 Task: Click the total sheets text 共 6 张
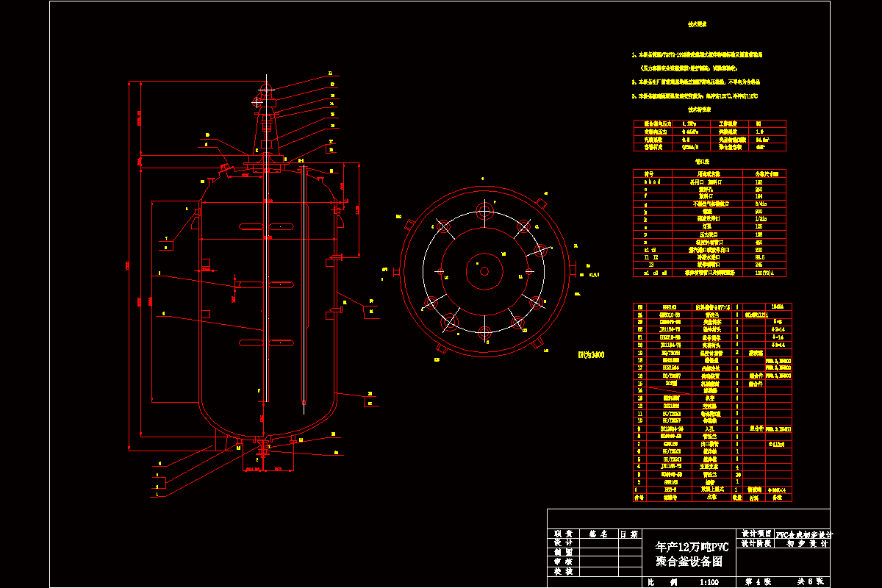tap(811, 581)
